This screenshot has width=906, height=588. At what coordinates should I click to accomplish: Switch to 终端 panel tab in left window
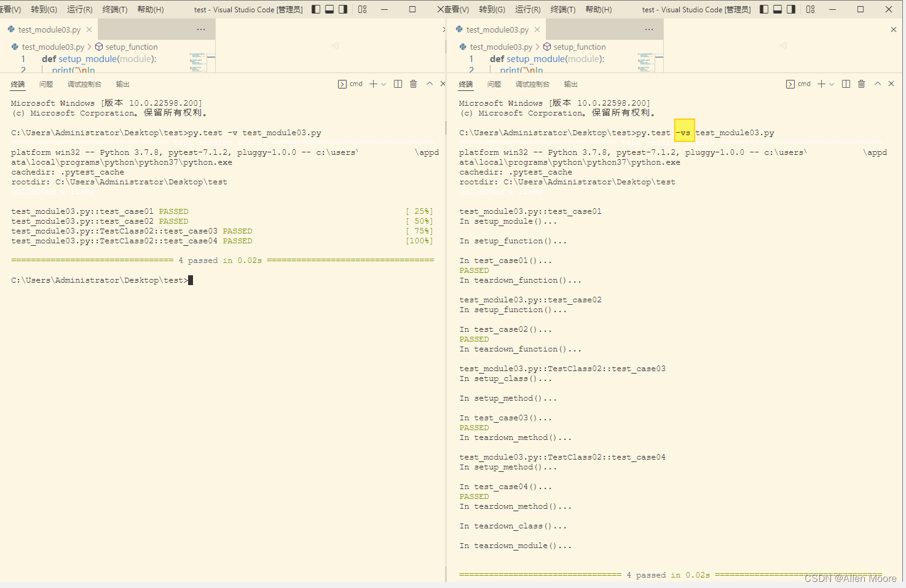(x=18, y=84)
